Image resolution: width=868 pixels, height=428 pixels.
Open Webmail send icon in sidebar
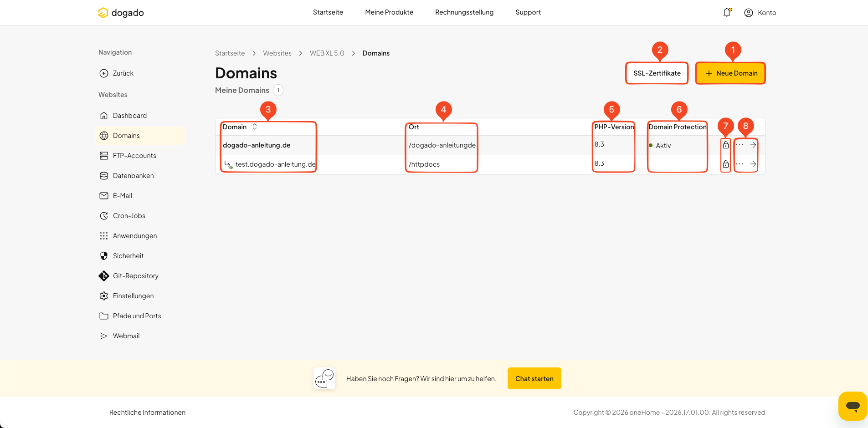[104, 336]
